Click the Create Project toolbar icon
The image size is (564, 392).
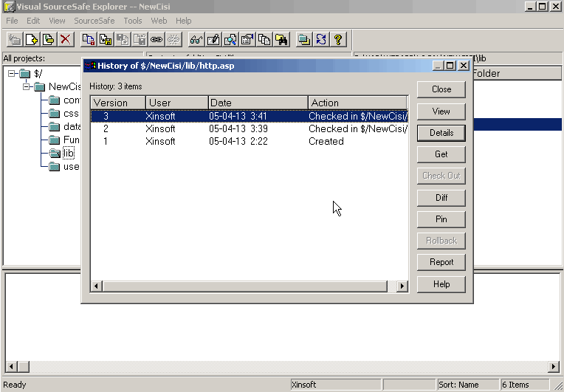pos(15,39)
